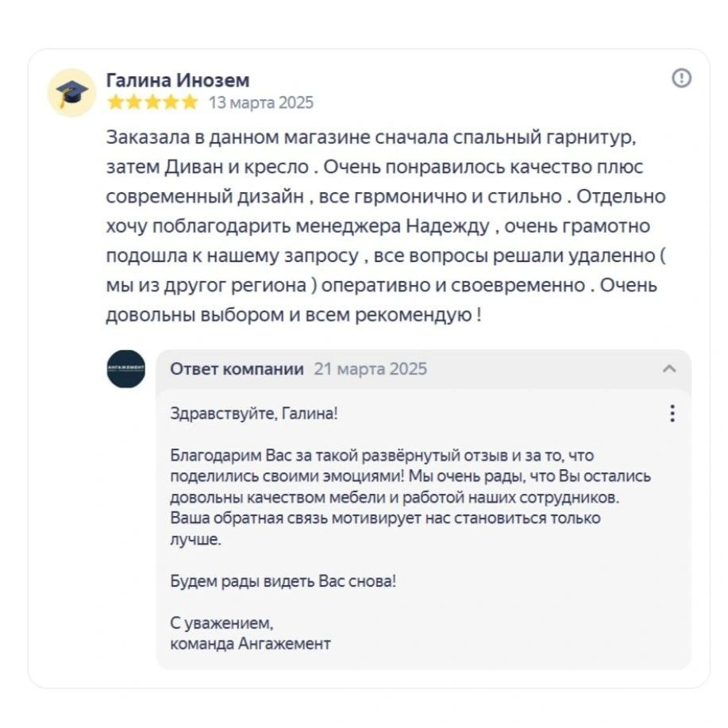This screenshot has height=728, width=728.
Task: Click the third star of the rating
Action: click(x=152, y=102)
